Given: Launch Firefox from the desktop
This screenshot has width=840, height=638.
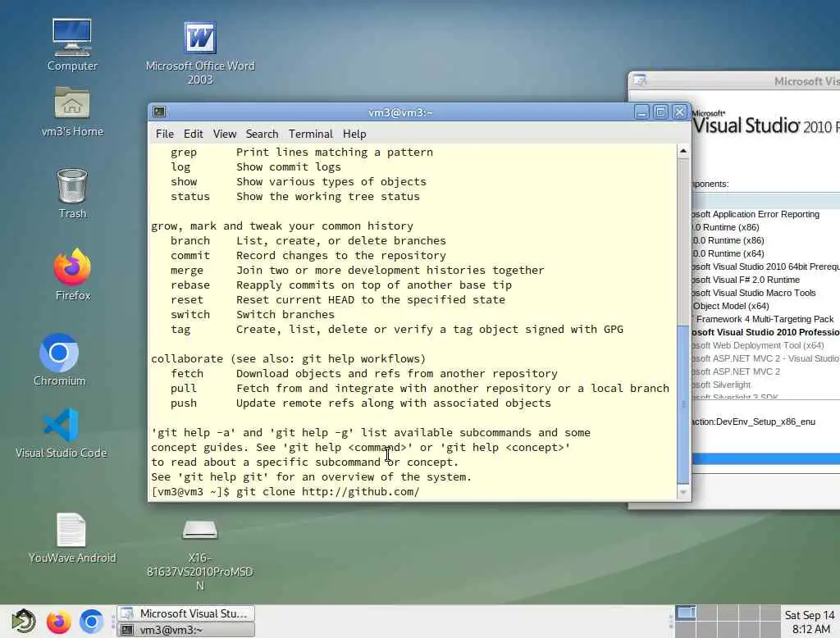Looking at the screenshot, I should pyautogui.click(x=72, y=274).
